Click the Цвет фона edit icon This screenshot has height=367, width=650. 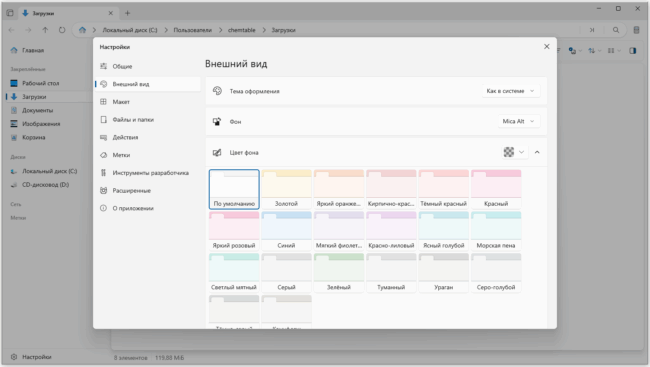[217, 153]
